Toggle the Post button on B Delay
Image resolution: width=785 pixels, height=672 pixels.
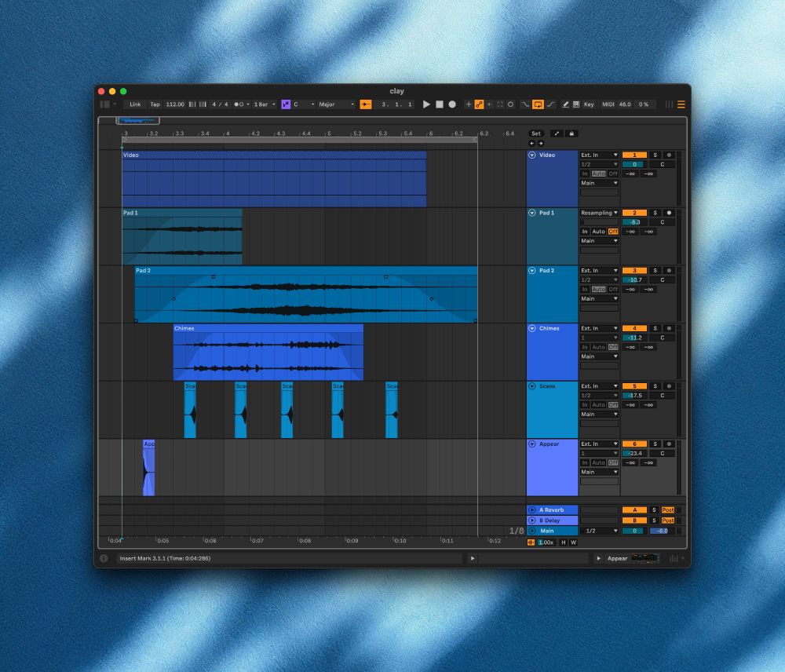(668, 520)
